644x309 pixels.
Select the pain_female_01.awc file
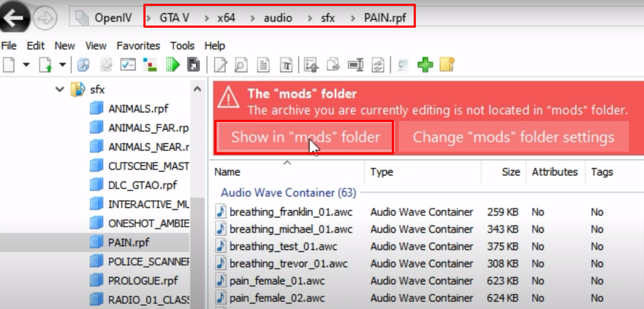click(277, 281)
